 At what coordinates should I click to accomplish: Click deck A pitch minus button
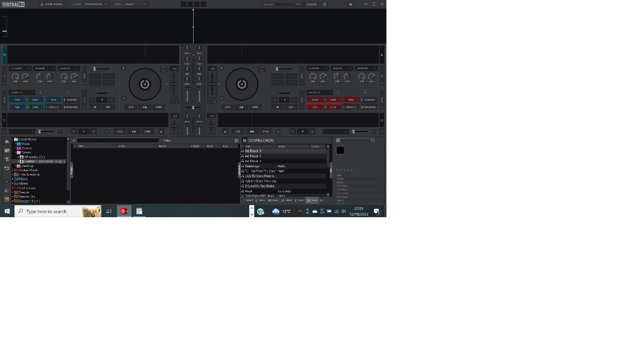[x=172, y=102]
